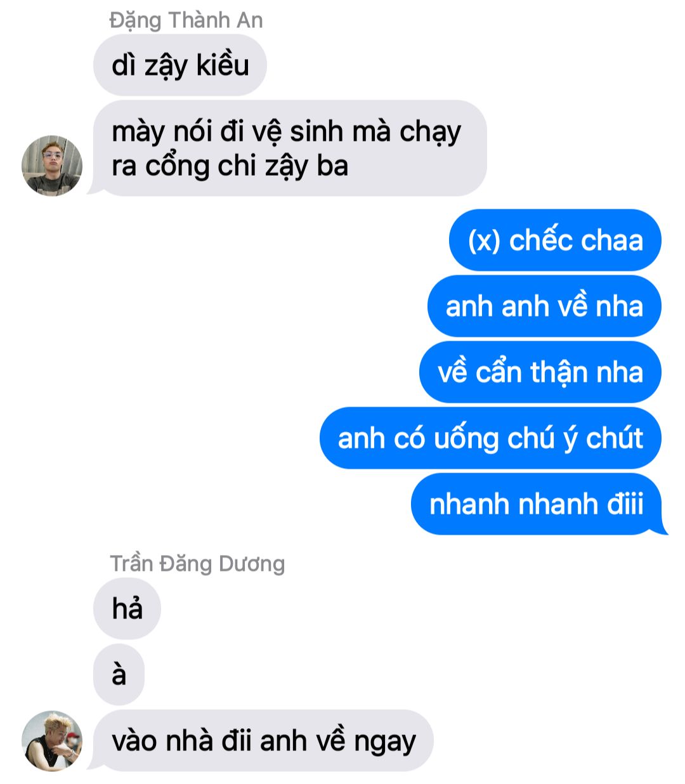Viewport: 685px width, 784px height.
Task: Select the "về cẩn thận nha" bubble
Action: point(540,372)
